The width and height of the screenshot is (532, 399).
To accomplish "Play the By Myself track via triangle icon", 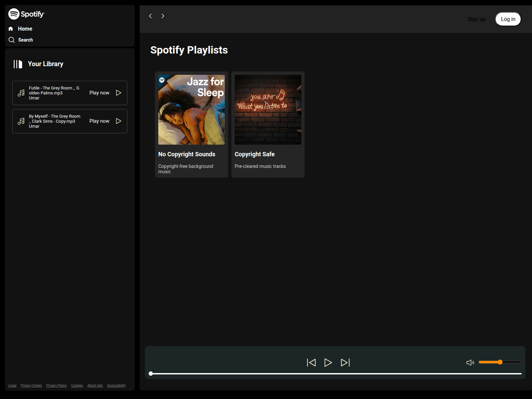I will point(118,121).
